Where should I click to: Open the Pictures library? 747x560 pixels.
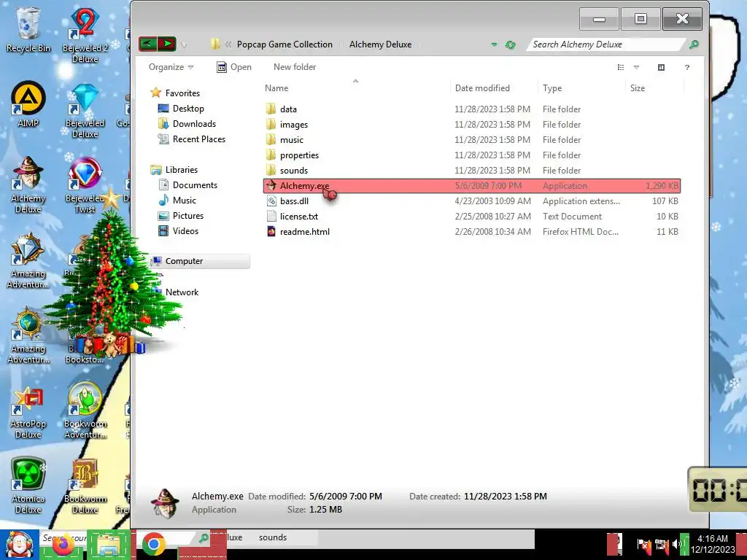click(181, 215)
